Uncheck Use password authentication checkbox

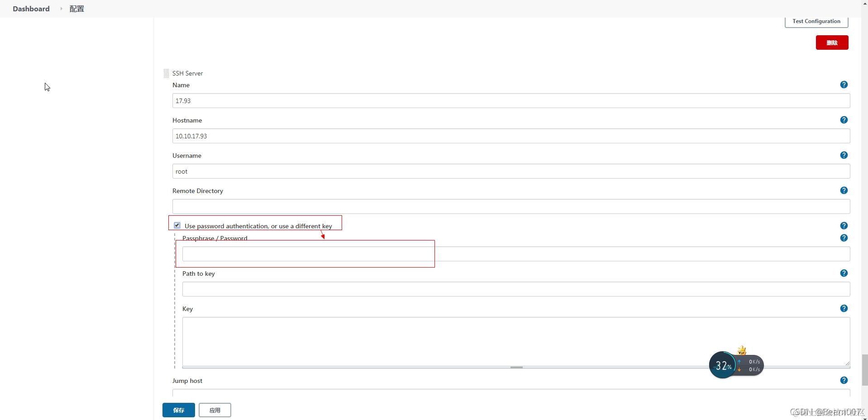(x=177, y=225)
